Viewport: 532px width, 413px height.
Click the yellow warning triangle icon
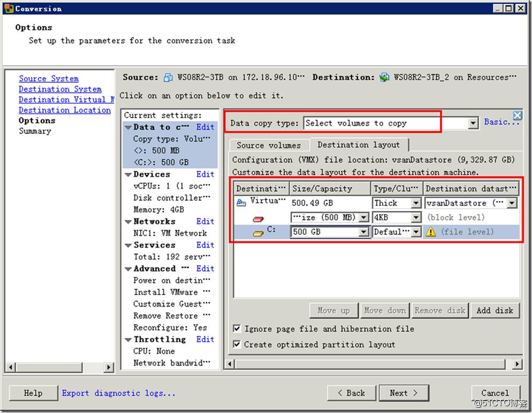coord(431,232)
